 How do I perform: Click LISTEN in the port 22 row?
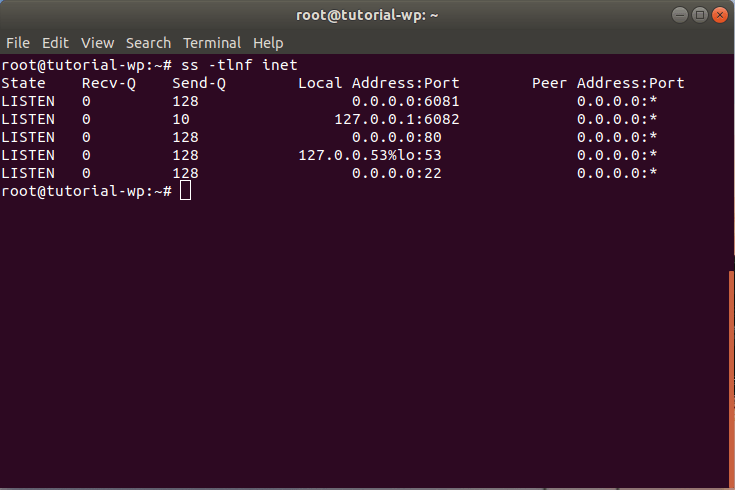(28, 173)
